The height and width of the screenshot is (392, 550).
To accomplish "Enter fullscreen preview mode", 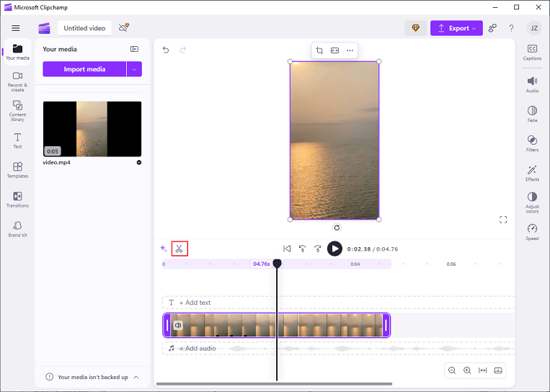I will coord(503,220).
